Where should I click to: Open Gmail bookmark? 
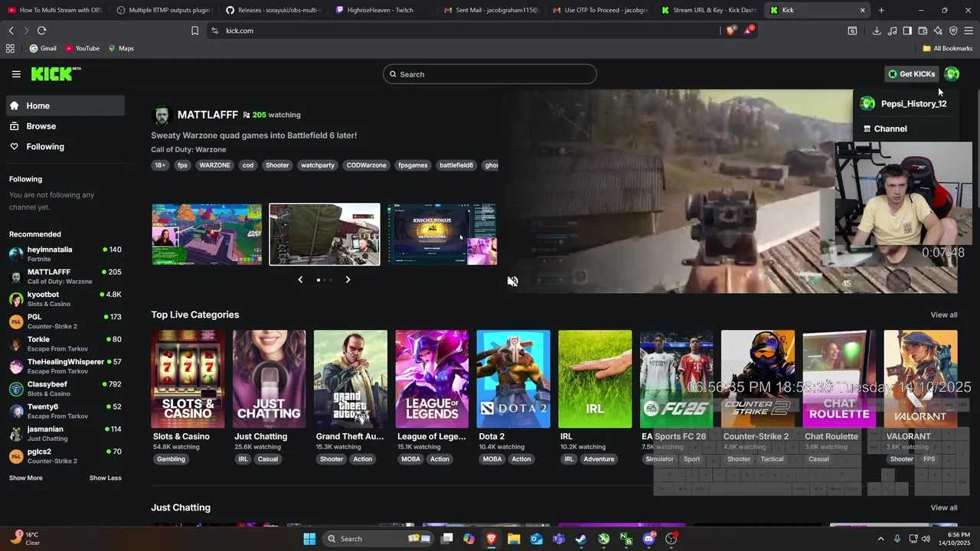click(x=43, y=48)
